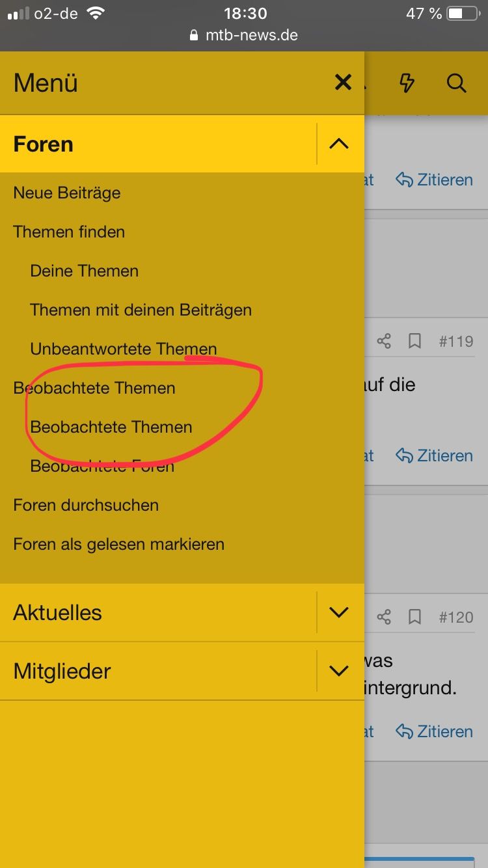
Task: Expand the Mitglieder section chevron
Action: [x=339, y=671]
